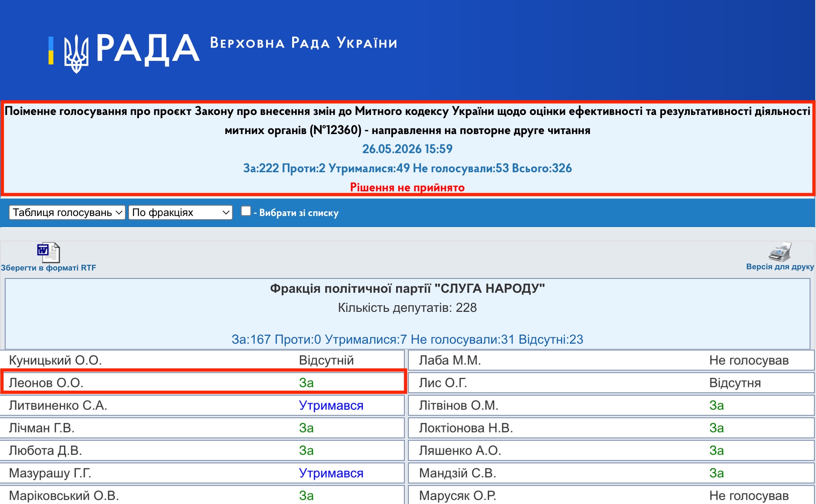
Task: Click 'Кількість депутатів: 228' text
Action: [407, 307]
